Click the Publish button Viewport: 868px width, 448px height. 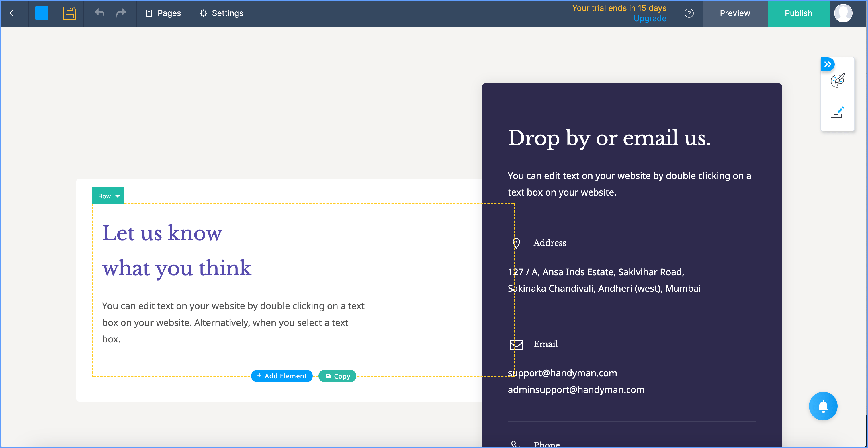pos(798,13)
